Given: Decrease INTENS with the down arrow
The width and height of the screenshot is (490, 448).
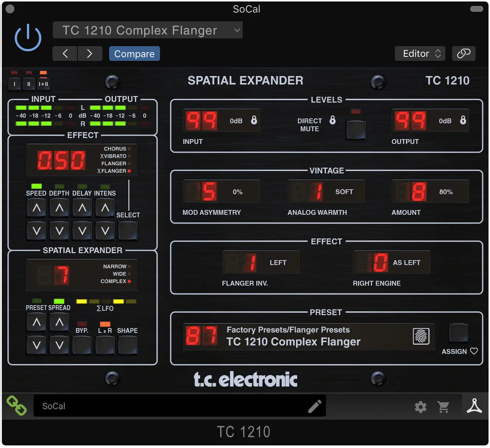Looking at the screenshot, I should coord(105,231).
